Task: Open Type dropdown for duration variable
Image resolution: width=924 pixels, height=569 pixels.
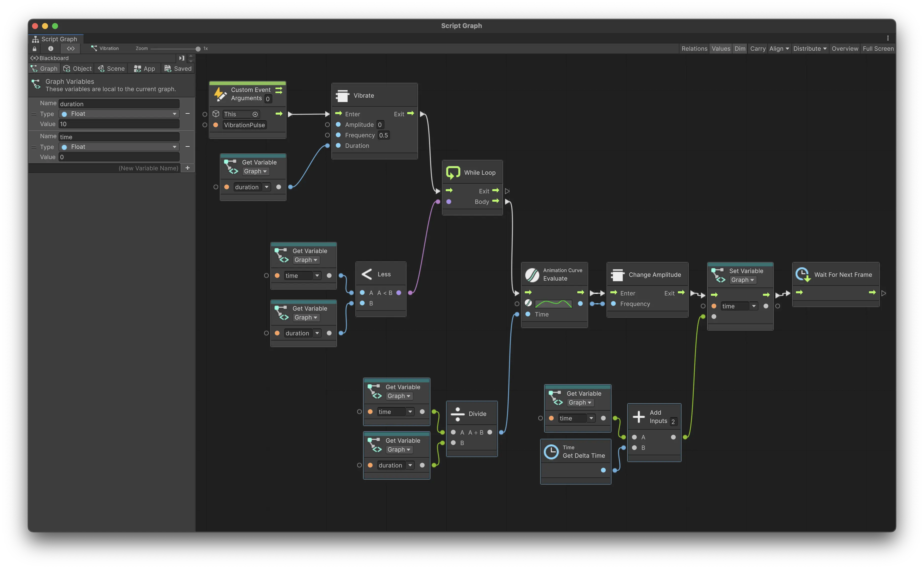Action: 119,114
